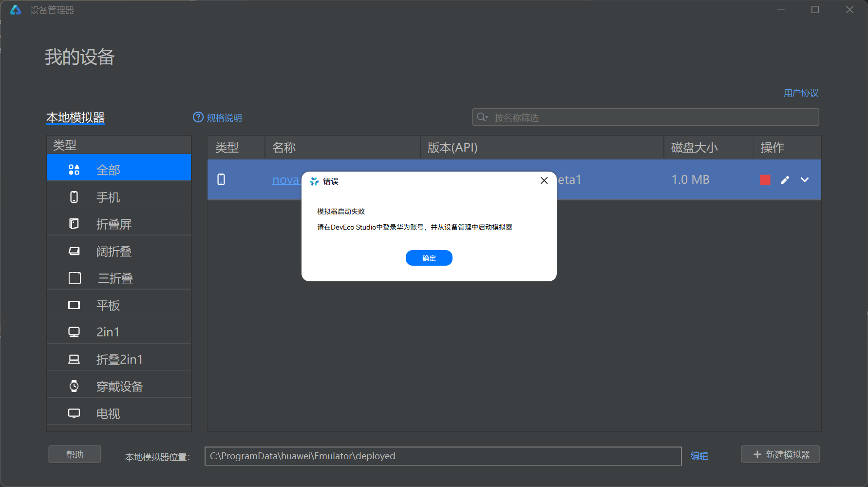The image size is (868, 487).
Task: Click the 帮助 help button
Action: 75,454
